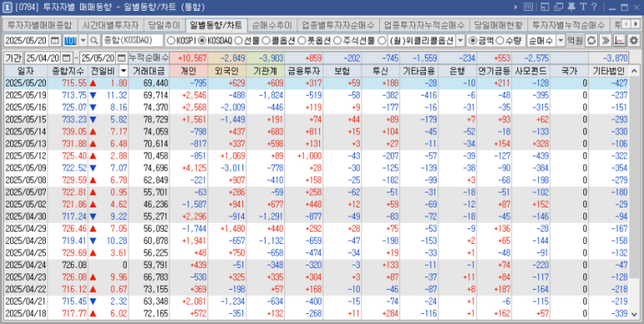644x324 pixels.
Task: Switch to the 투자자별누적순매수 tab
Action: click(569, 25)
